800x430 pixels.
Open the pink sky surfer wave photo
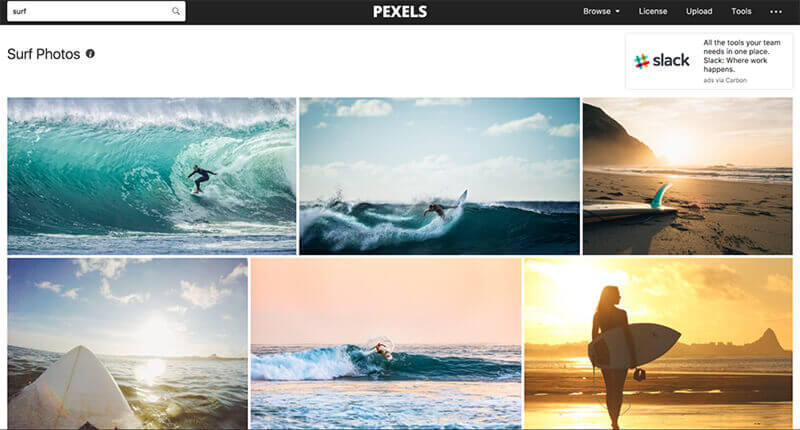pos(386,343)
